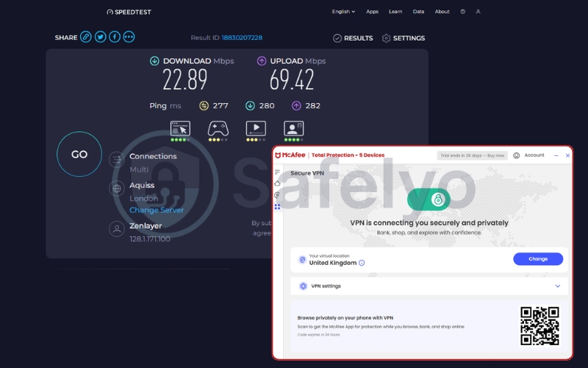This screenshot has width=588, height=368.
Task: Click the London server location text
Action: [143, 198]
